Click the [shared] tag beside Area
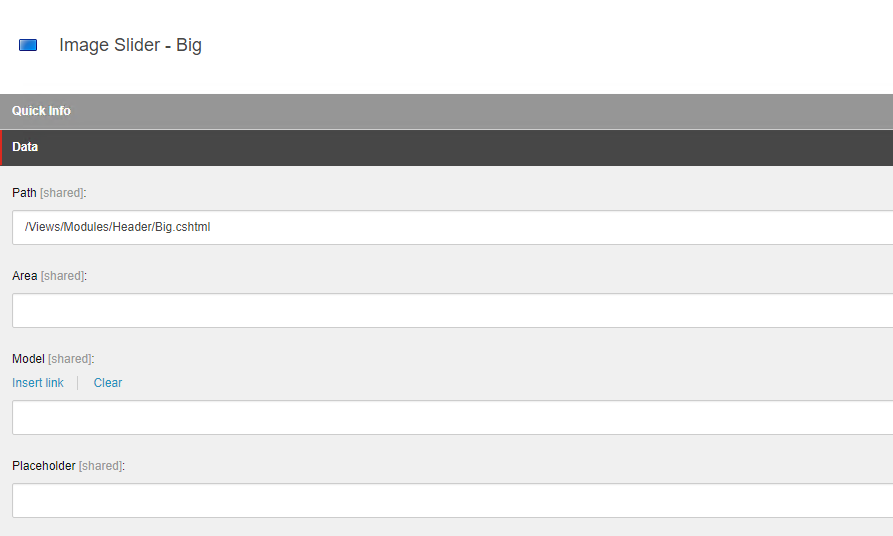Screen dimensions: 893x536 63,276
